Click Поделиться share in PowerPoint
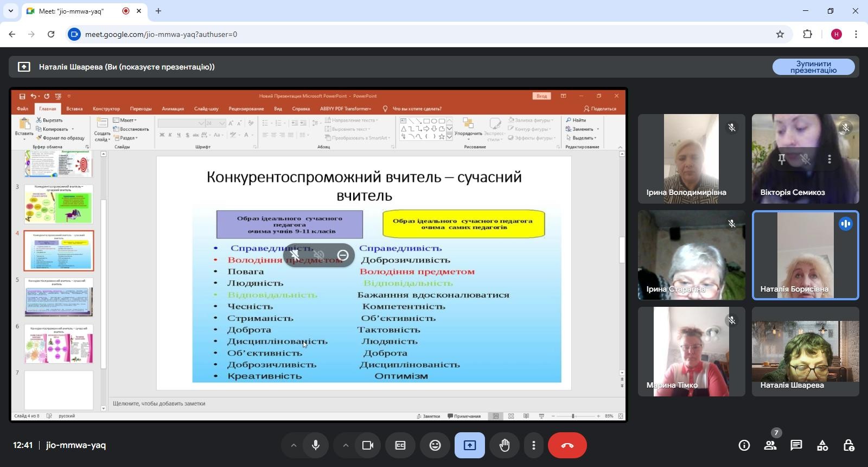 click(600, 109)
